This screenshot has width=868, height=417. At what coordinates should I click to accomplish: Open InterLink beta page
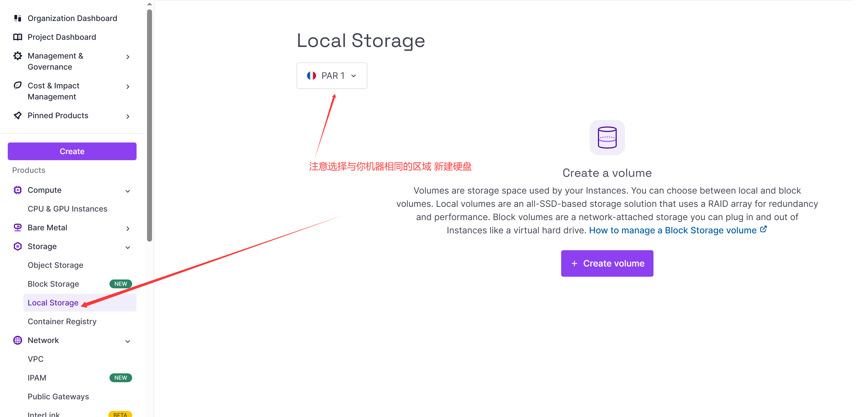tap(43, 414)
